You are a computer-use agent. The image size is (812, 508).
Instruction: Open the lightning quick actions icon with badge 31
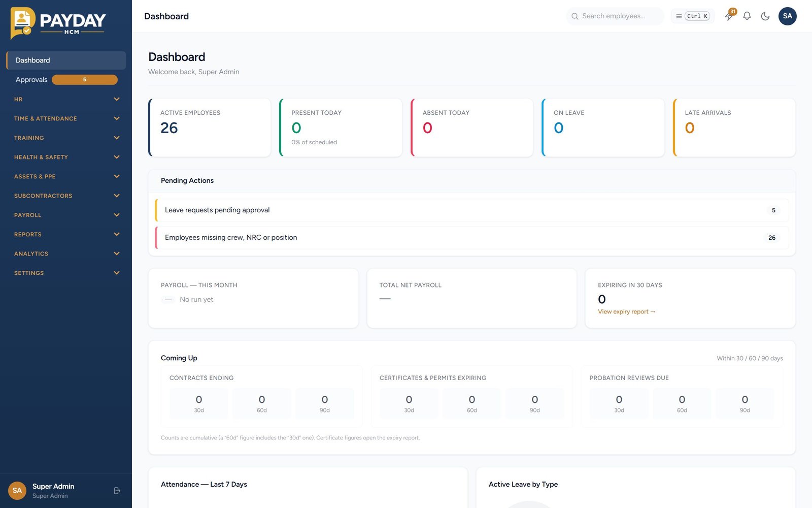point(729,16)
